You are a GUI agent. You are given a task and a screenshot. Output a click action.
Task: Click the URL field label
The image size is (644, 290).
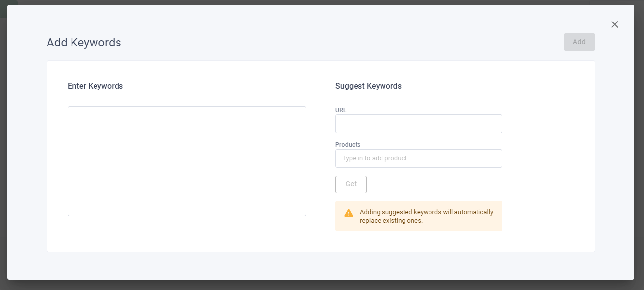341,110
